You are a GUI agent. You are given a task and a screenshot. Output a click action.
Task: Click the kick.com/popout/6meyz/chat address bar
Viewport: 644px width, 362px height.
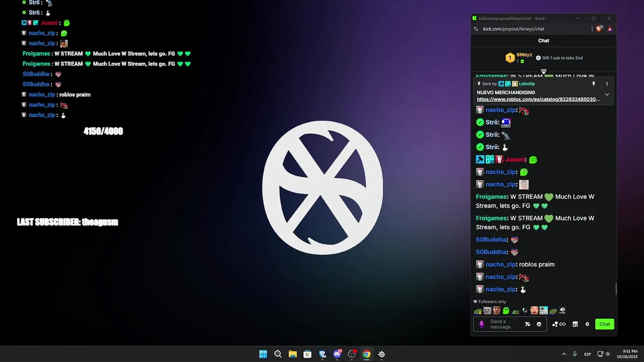[514, 29]
